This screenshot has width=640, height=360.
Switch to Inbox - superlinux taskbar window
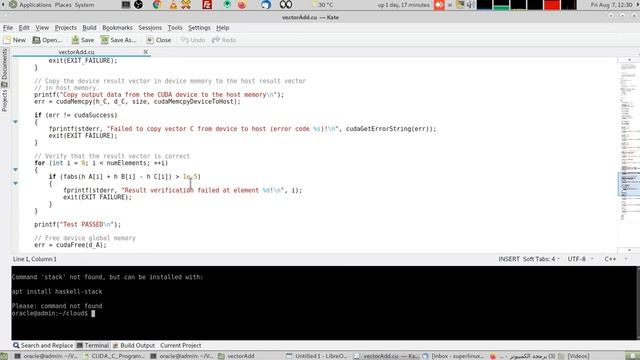pos(453,356)
